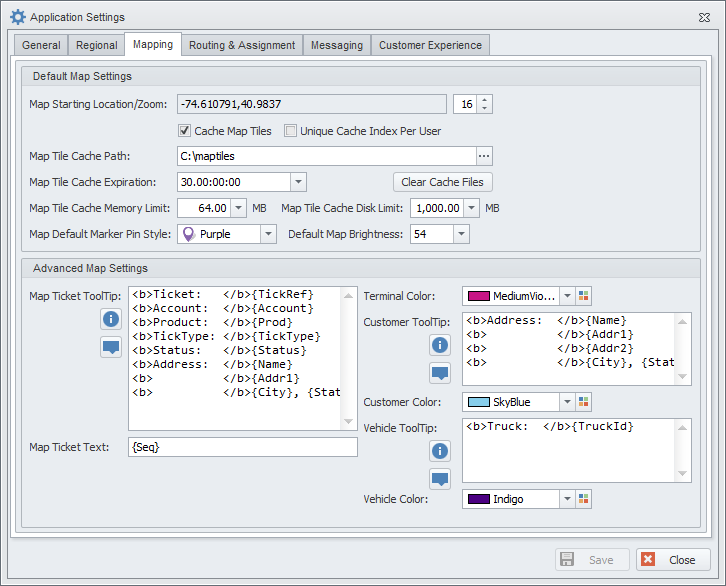
Task: Click the Map Starting Location coordinates field
Action: pyautogui.click(x=312, y=104)
